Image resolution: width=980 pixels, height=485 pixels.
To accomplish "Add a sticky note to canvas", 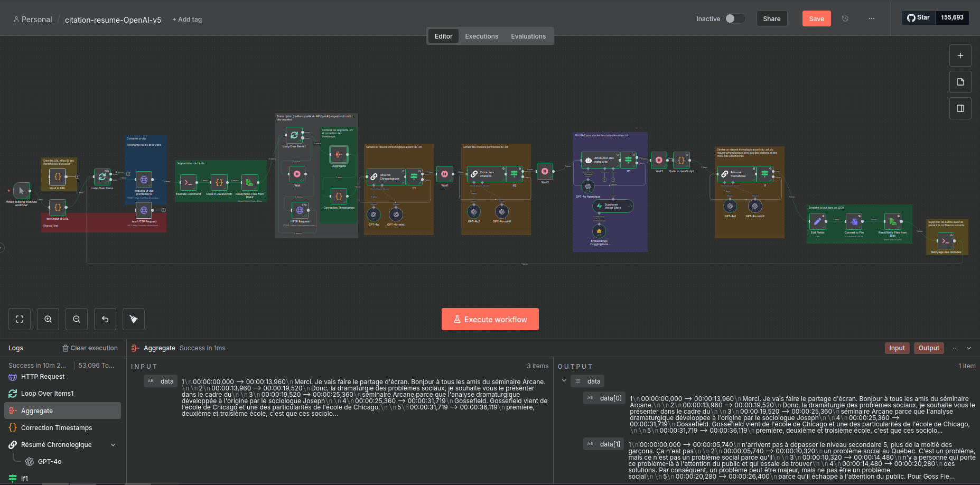I will pyautogui.click(x=960, y=82).
